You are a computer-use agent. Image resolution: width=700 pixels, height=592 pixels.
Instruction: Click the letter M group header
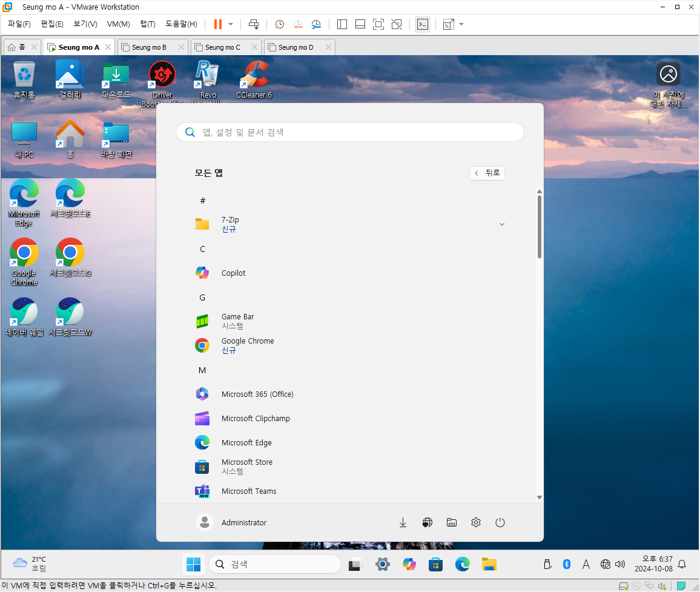202,370
